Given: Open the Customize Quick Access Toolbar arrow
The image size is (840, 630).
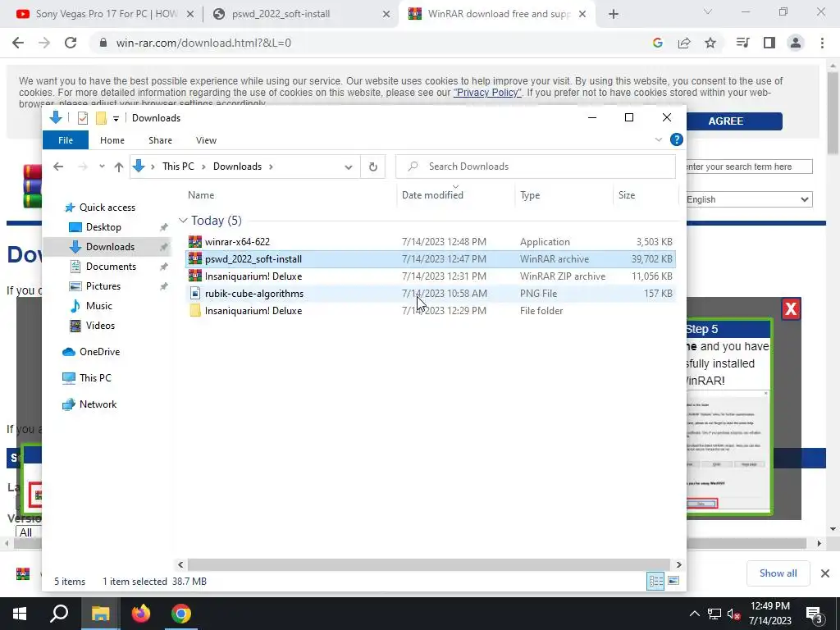Looking at the screenshot, I should [116, 118].
